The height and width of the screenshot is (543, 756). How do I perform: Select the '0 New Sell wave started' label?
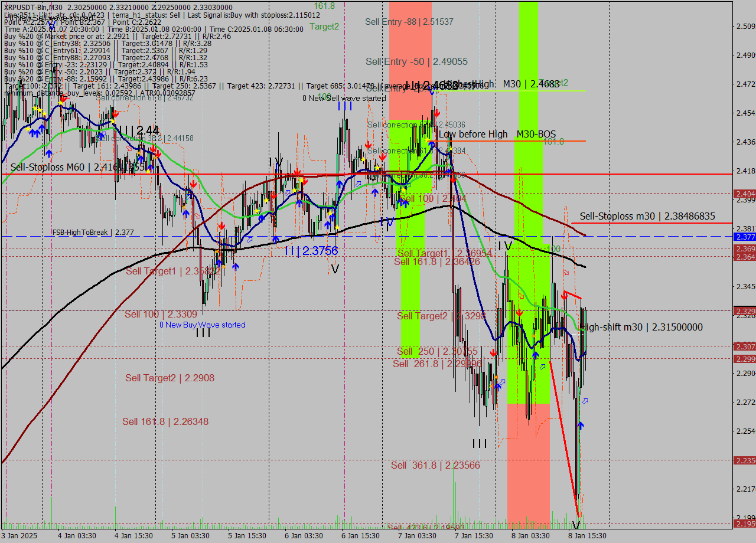coord(344,98)
